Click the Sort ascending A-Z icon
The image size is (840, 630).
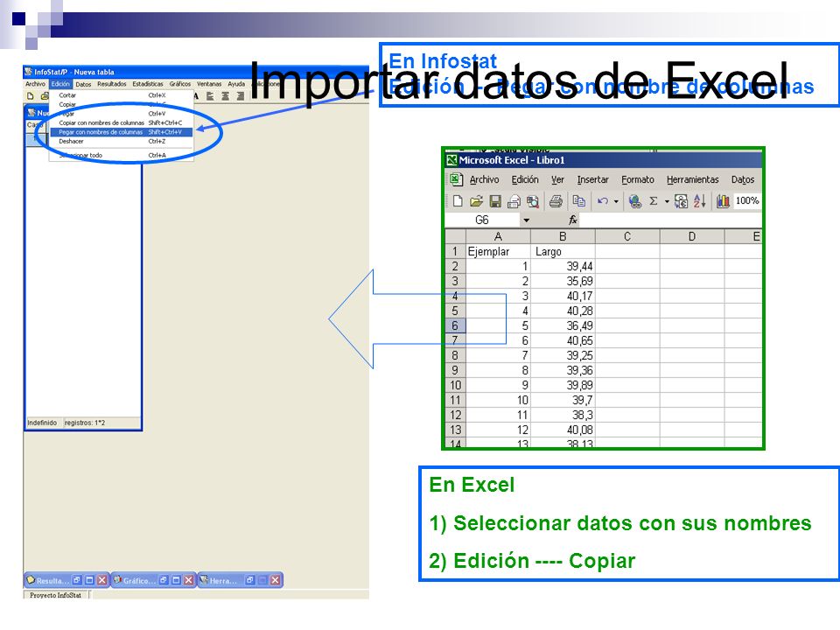pos(700,201)
